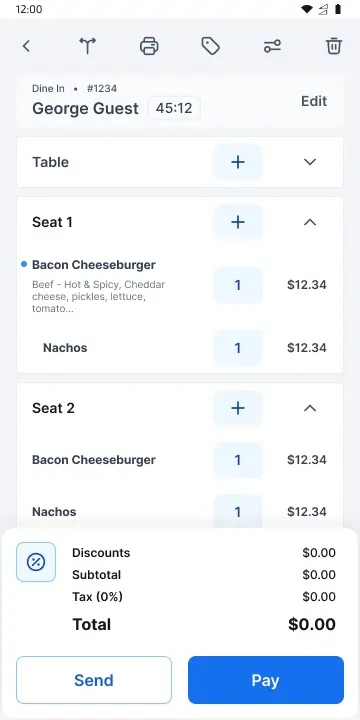Select Seat 2 Bacon Cheeseburger item
This screenshot has height=720, width=360.
pos(94,460)
